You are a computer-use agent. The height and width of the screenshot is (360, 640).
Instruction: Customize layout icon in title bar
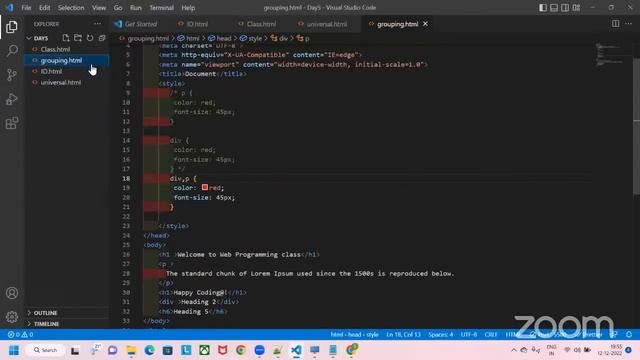coord(576,8)
